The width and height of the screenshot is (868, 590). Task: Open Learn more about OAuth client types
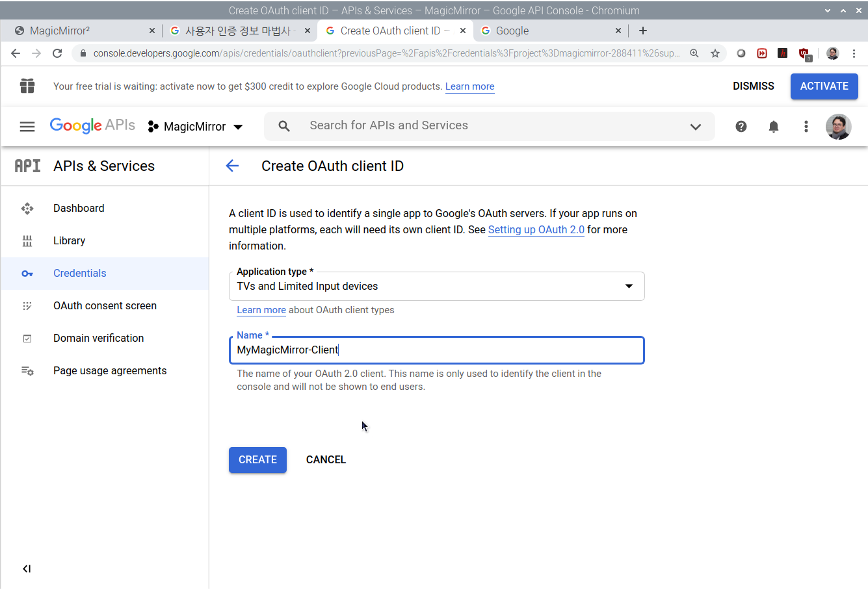pyautogui.click(x=261, y=310)
